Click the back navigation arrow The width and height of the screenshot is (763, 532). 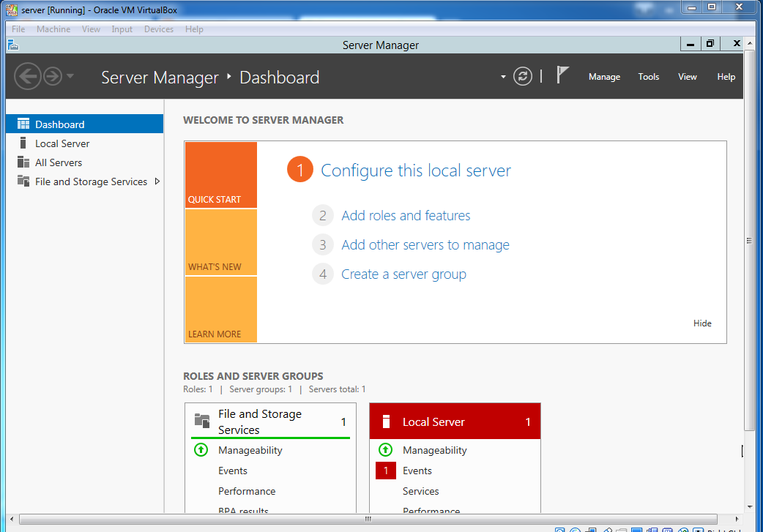coord(28,75)
